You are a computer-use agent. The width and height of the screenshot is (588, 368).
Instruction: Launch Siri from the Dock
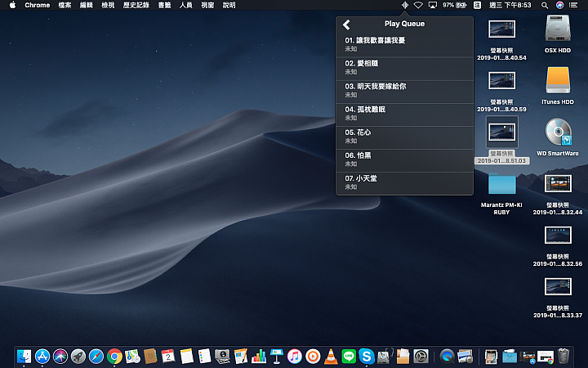[x=60, y=356]
